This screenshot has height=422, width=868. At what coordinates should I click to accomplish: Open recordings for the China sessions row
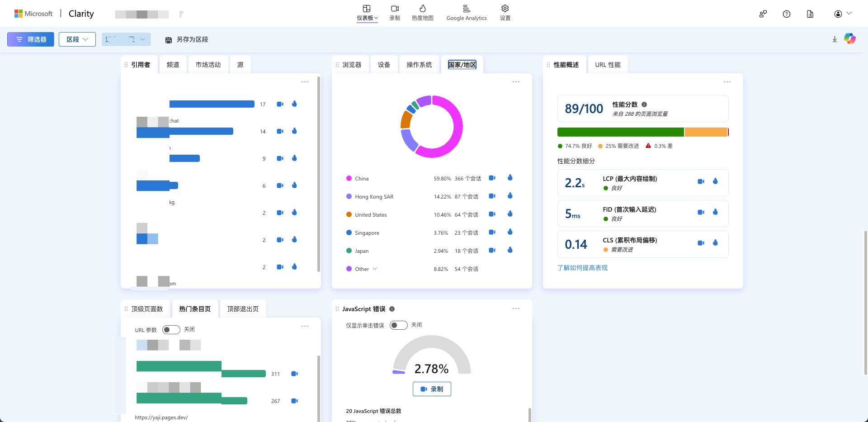point(492,178)
